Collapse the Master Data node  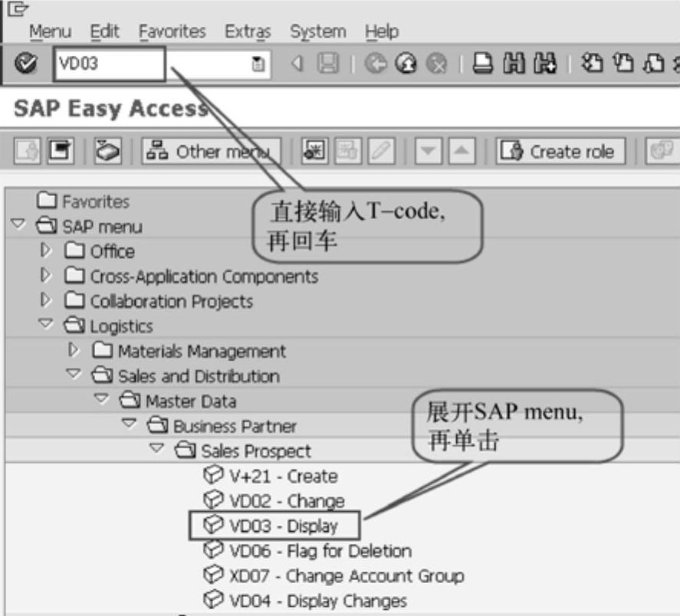tap(101, 398)
